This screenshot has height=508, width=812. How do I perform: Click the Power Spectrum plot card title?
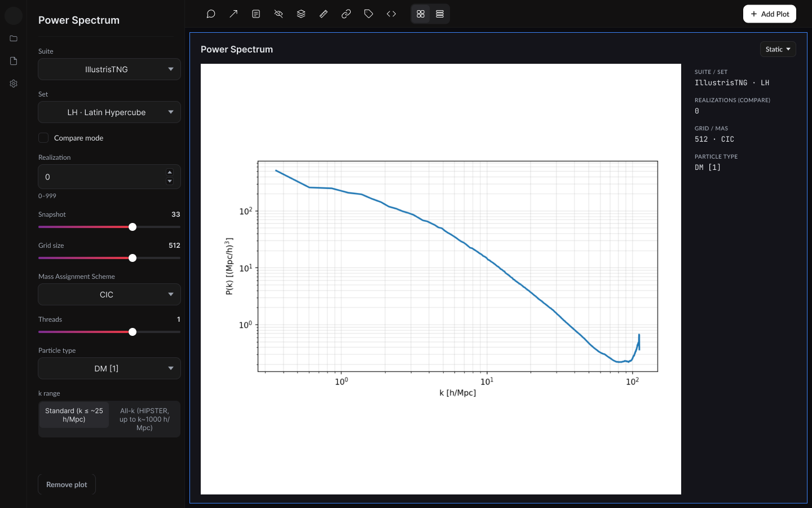[237, 49]
